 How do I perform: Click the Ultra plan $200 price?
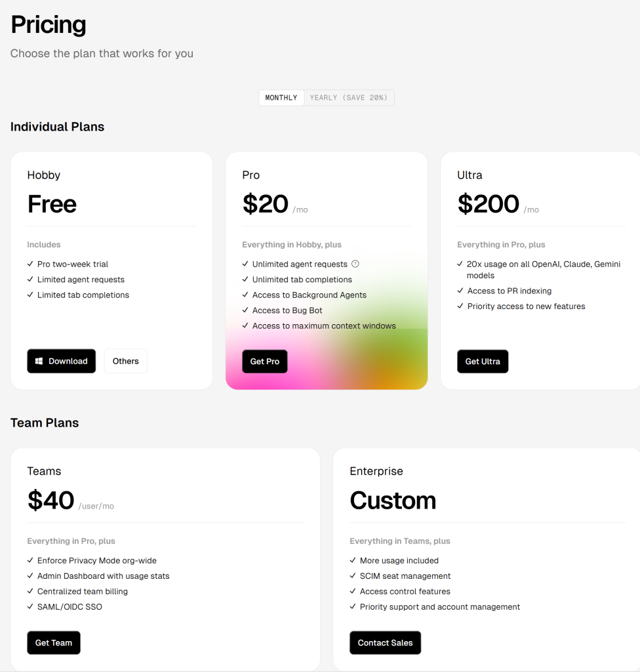489,204
